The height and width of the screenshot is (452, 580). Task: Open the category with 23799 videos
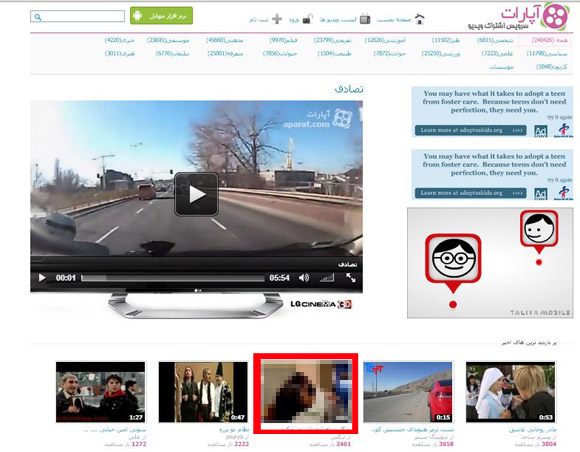(x=332, y=40)
